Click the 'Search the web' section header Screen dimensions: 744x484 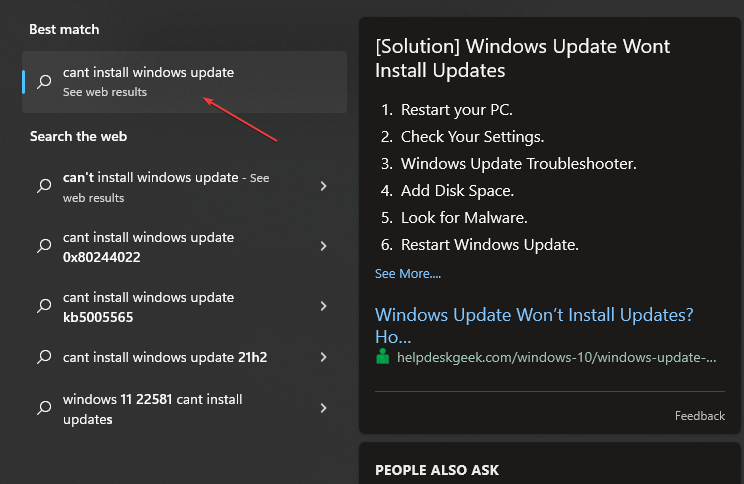(78, 137)
